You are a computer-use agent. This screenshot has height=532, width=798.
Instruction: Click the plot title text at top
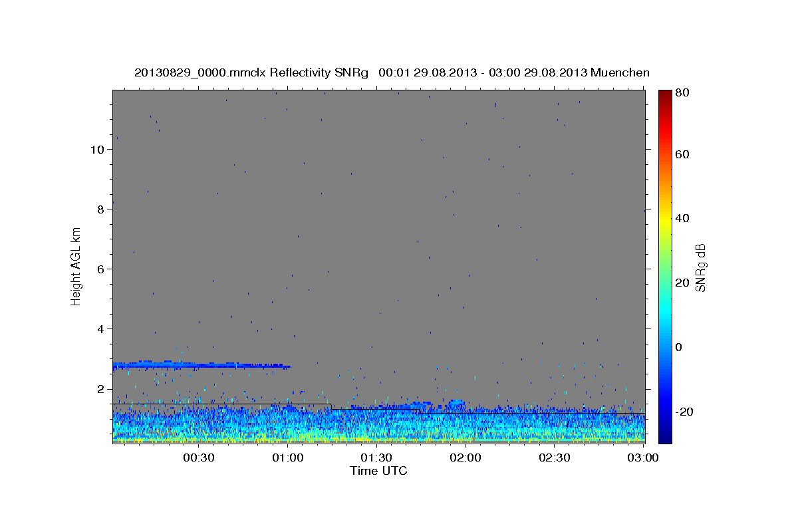(x=392, y=72)
